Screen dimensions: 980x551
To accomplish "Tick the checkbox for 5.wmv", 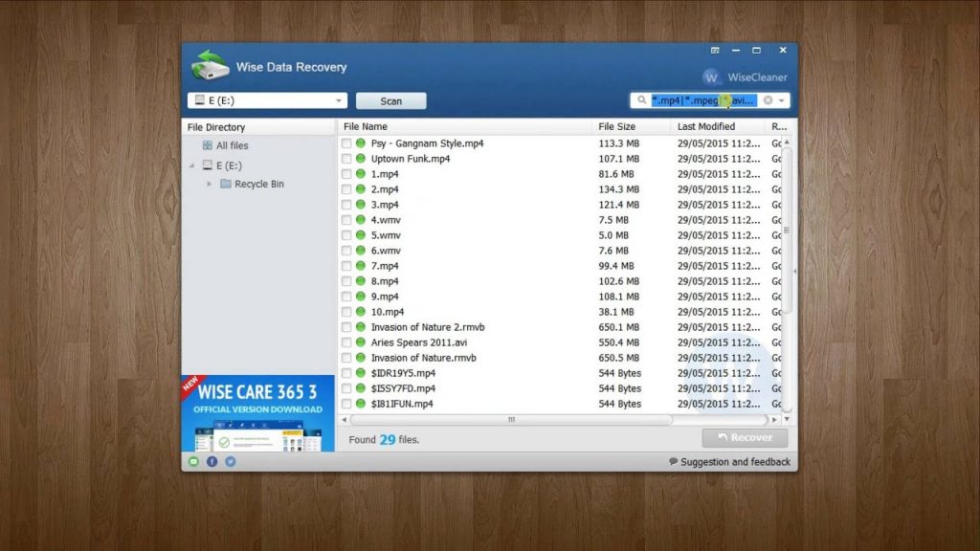I will pyautogui.click(x=346, y=235).
